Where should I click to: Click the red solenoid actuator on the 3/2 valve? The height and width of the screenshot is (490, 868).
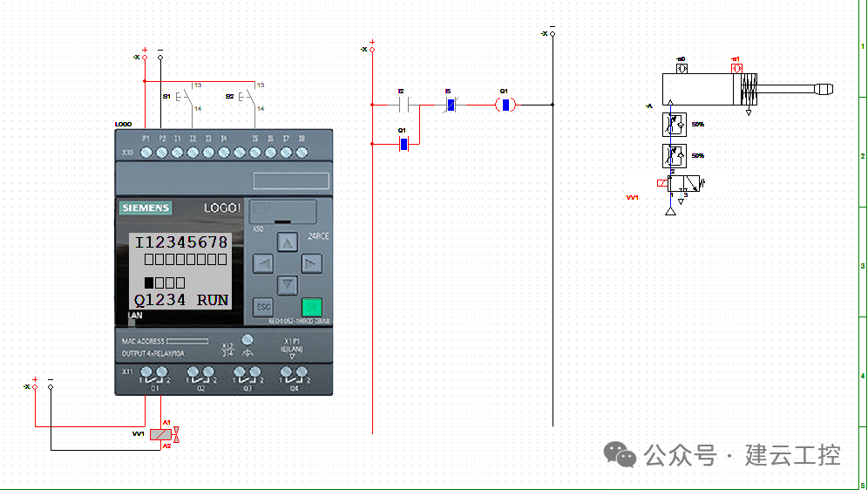pos(662,183)
